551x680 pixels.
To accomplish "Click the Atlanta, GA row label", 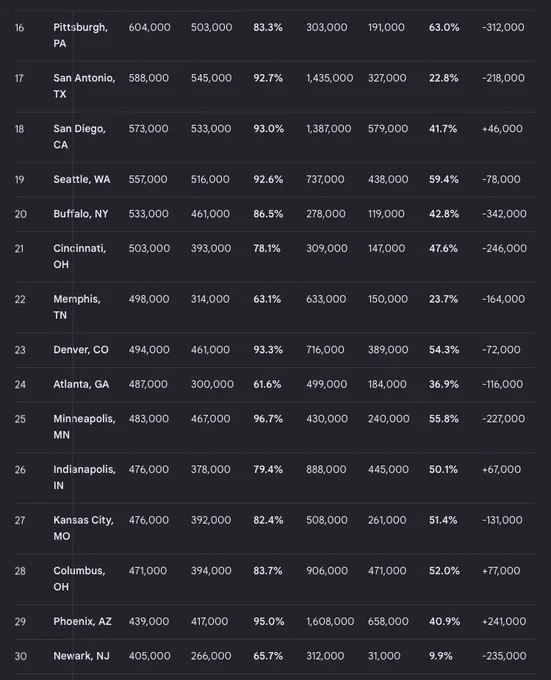I will coord(81,384).
